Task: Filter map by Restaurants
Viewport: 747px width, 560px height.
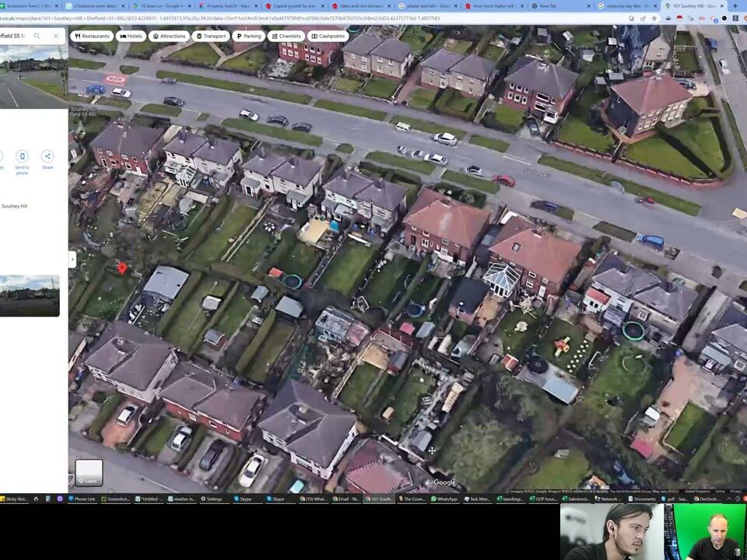Action: [x=92, y=36]
